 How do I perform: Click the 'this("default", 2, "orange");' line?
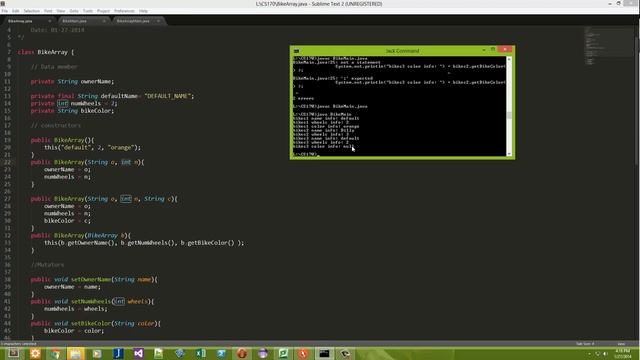[x=92, y=148]
